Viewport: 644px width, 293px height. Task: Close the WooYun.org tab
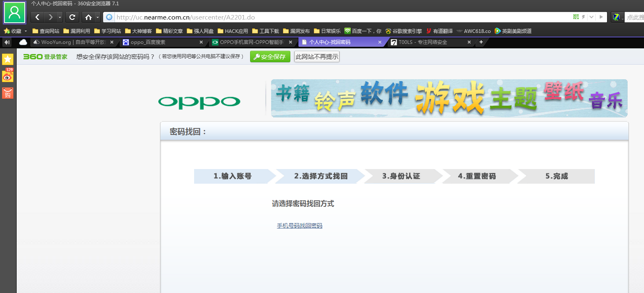[112, 42]
